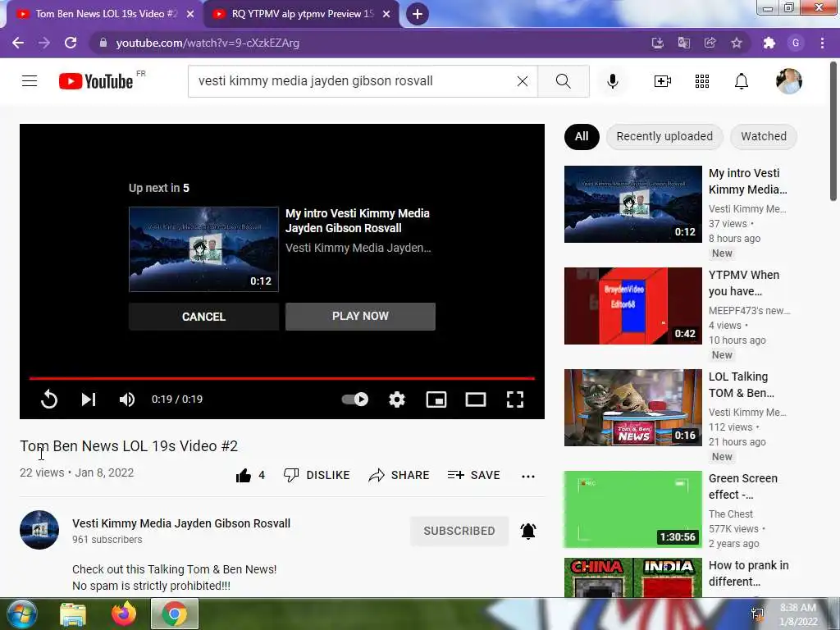Open the My intro Vesti Kimmy Media sidebar thumbnail
Image resolution: width=840 pixels, height=630 pixels.
[633, 204]
